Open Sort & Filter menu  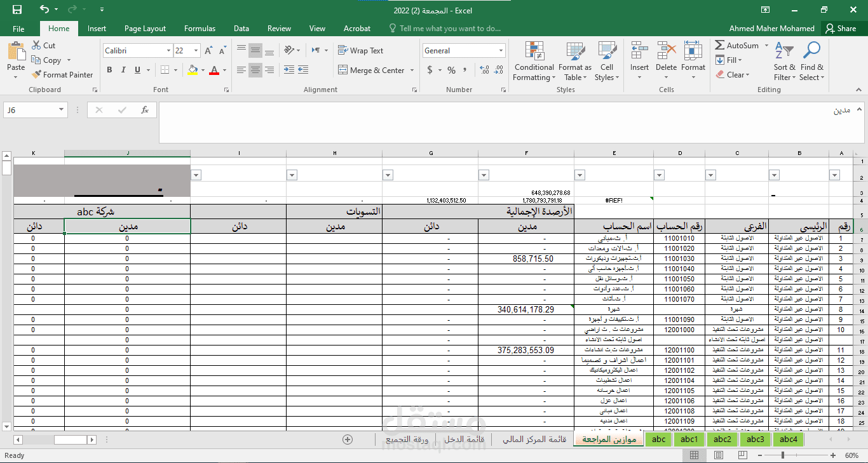point(785,62)
